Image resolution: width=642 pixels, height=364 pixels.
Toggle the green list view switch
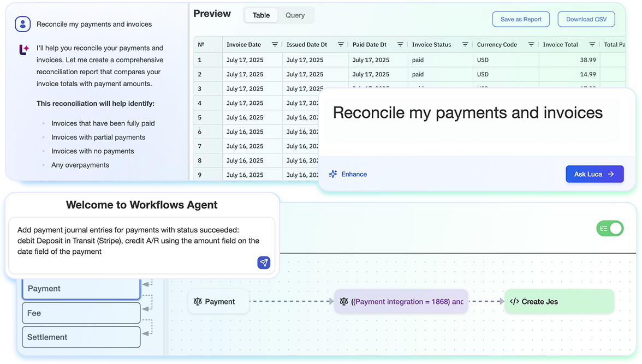(610, 228)
